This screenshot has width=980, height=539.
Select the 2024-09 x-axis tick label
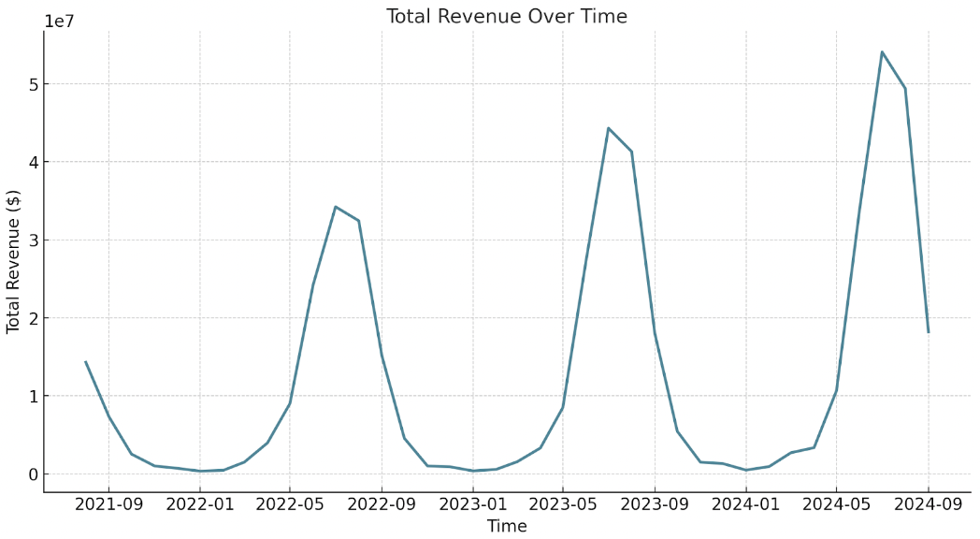[928, 505]
